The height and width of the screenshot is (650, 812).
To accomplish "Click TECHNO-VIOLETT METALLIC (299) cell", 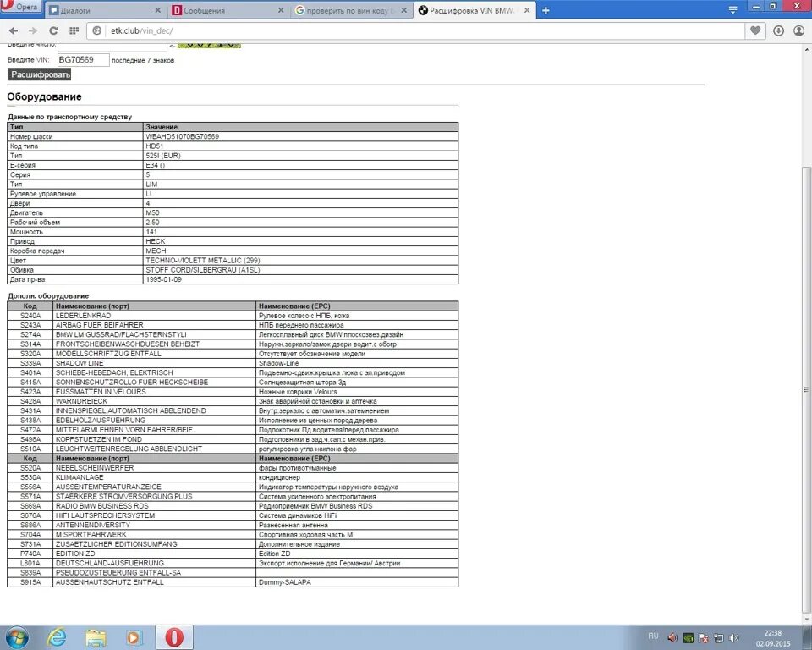I will coord(300,260).
